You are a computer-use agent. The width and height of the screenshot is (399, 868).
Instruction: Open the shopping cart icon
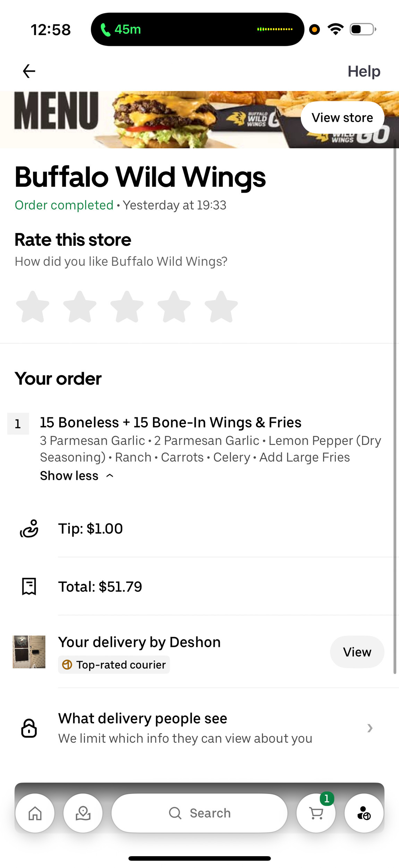[316, 813]
